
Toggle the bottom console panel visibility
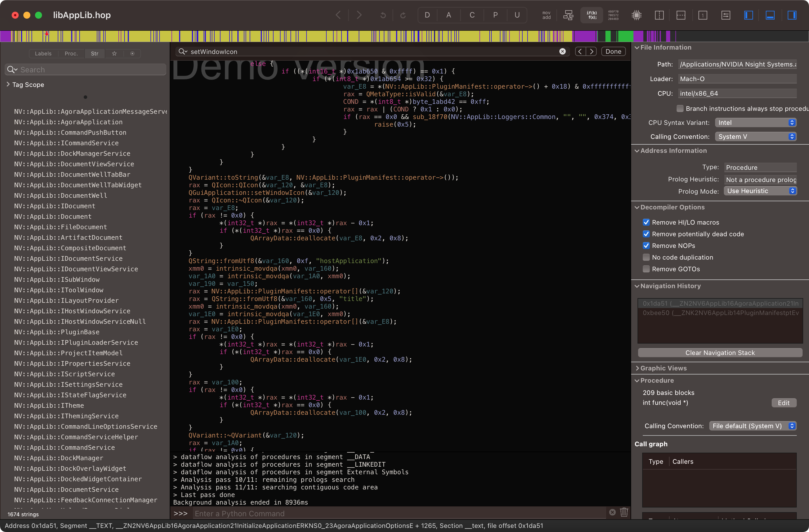770,15
